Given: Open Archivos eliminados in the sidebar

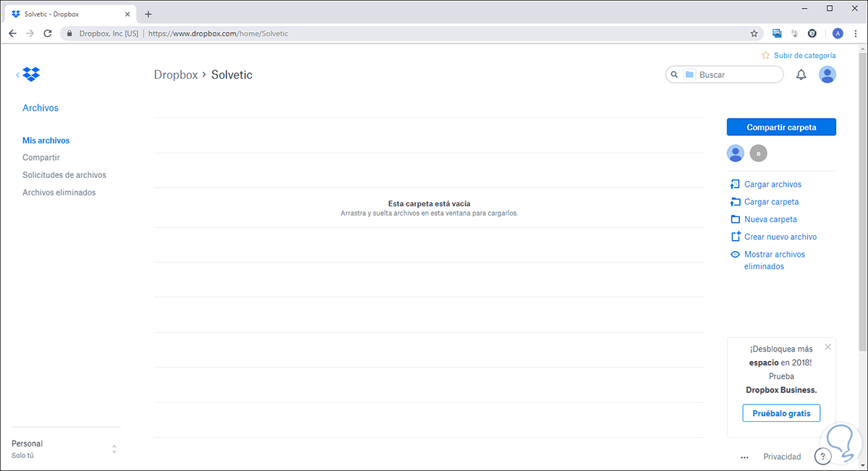Looking at the screenshot, I should pyautogui.click(x=59, y=192).
